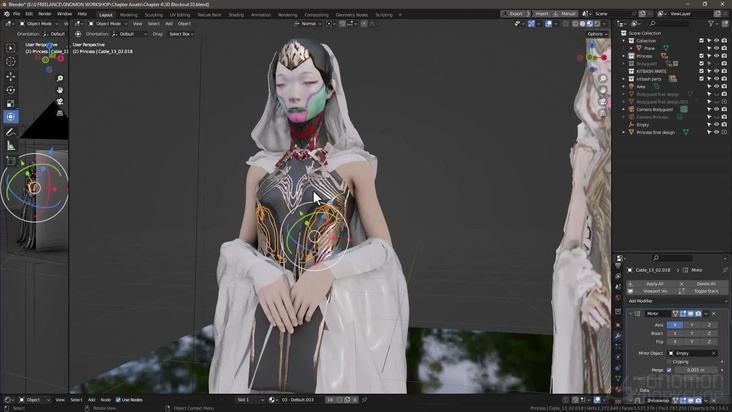Select the Measure tool in left toolbar
The height and width of the screenshot is (412, 732).
tap(10, 146)
